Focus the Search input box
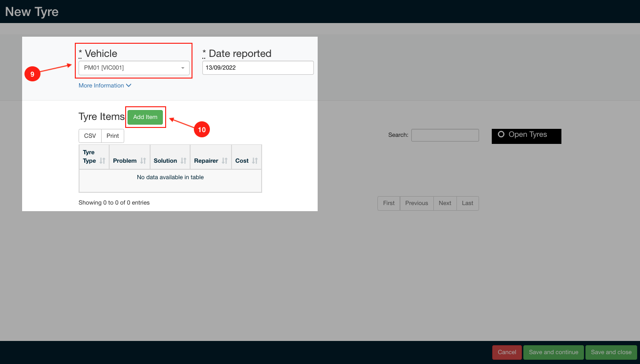Image resolution: width=640 pixels, height=364 pixels. click(445, 135)
